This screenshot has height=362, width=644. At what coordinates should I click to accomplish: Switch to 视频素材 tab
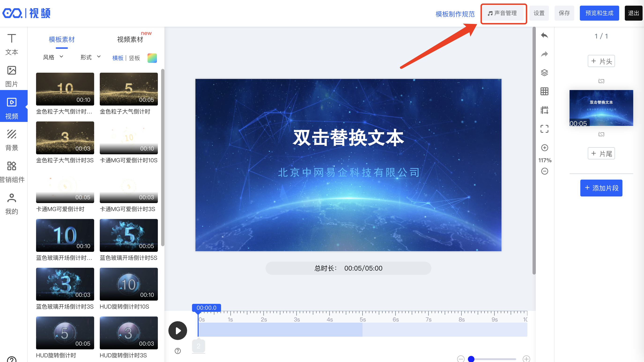pyautogui.click(x=130, y=39)
